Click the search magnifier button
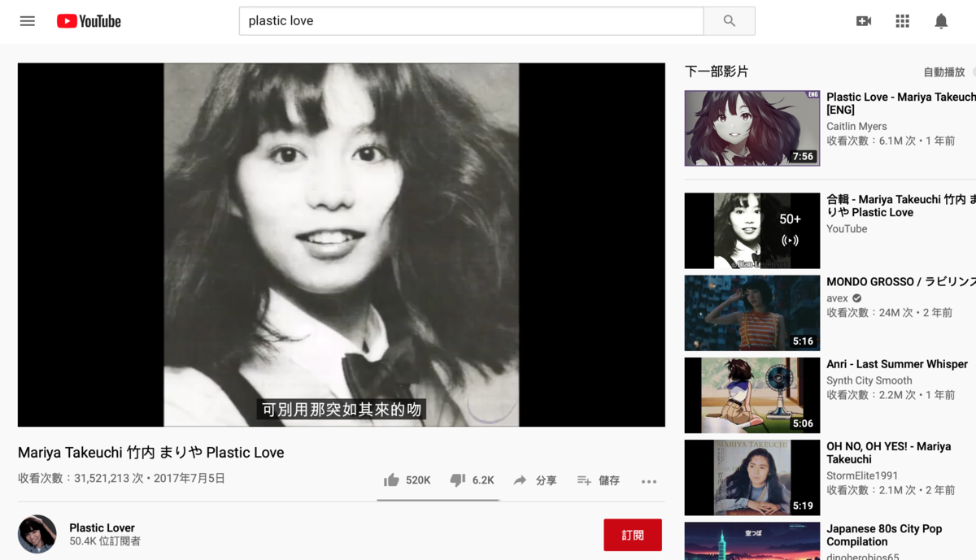976x560 pixels. tap(729, 21)
